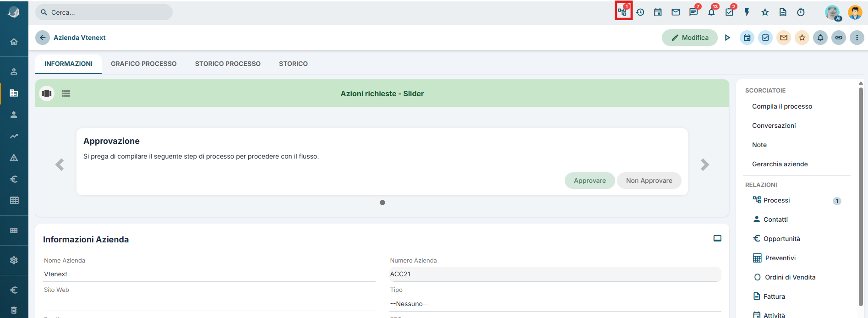Select the INFORMAZIONI tab
This screenshot has height=318, width=868.
68,64
